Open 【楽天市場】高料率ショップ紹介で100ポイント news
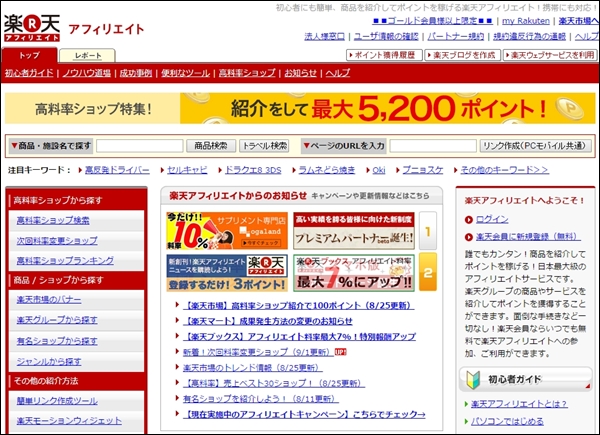The image size is (600, 435). click(298, 306)
